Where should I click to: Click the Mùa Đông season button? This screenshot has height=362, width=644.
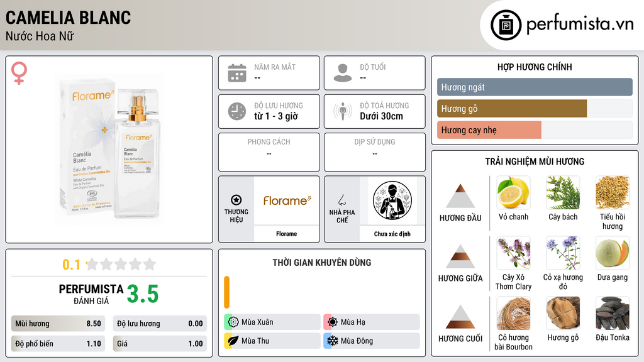coord(371,341)
